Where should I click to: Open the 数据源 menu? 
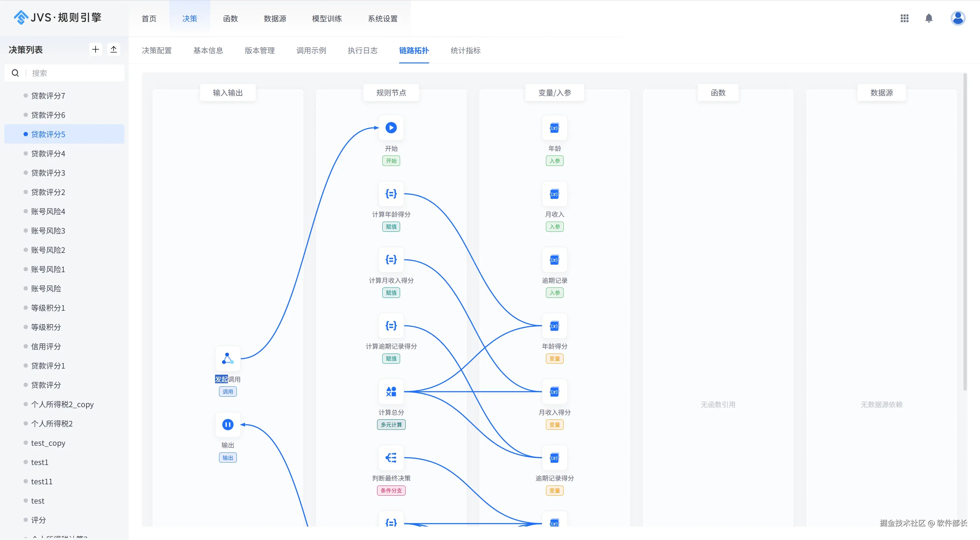tap(275, 19)
